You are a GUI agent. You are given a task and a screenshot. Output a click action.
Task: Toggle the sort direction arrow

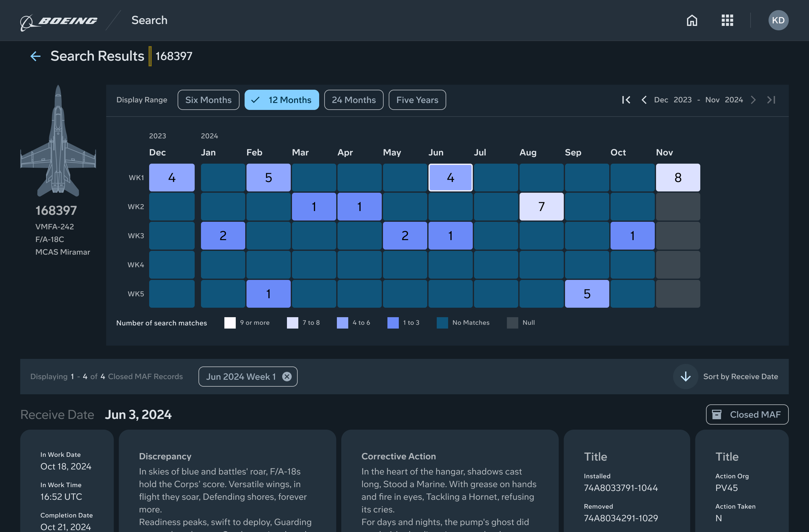(x=686, y=376)
